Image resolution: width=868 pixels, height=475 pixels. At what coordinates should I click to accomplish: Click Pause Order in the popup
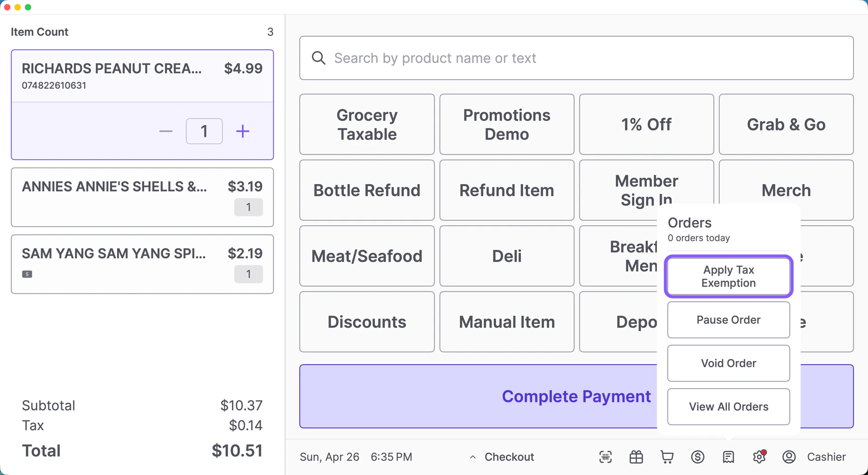click(728, 320)
